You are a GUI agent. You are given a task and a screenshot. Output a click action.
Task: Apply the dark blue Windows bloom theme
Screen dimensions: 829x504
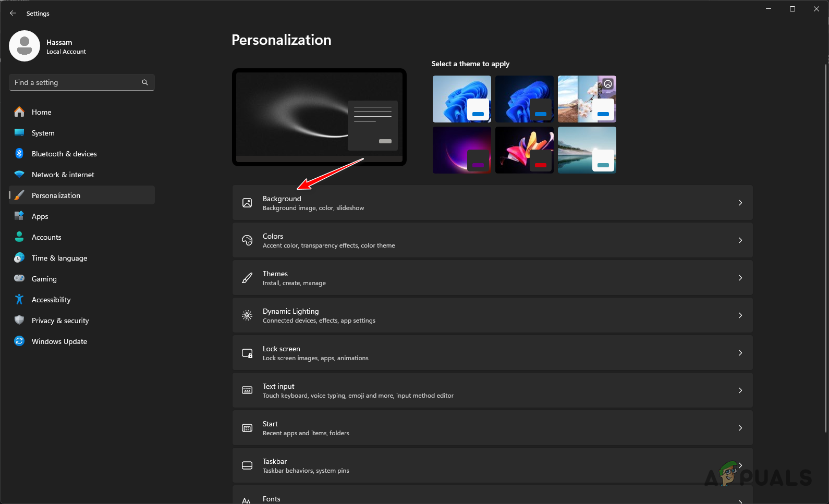(x=525, y=99)
